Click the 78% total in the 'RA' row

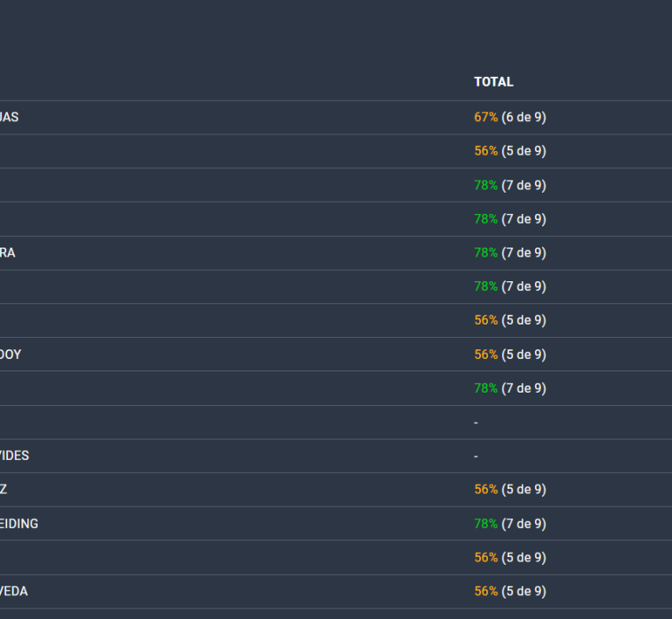(485, 253)
